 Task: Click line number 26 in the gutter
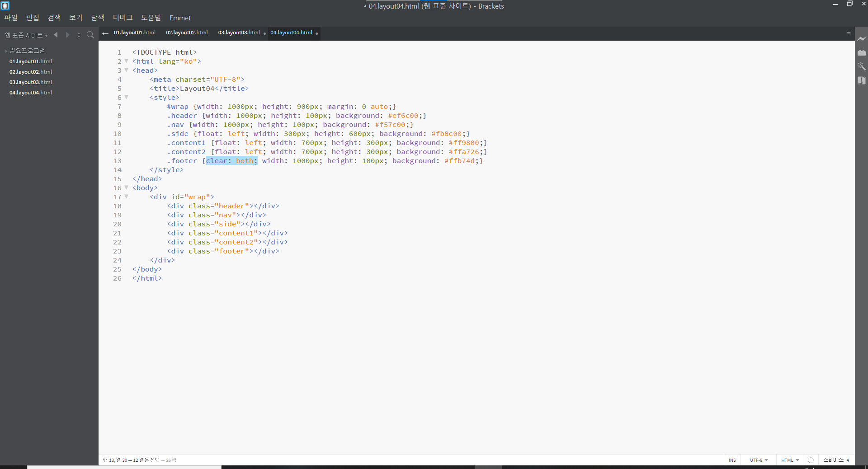[x=117, y=278]
